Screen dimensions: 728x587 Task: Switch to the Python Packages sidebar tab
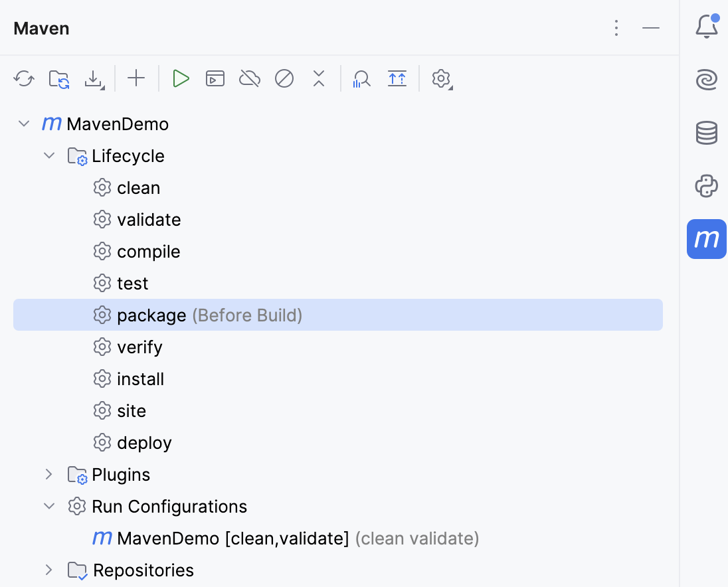tap(706, 186)
